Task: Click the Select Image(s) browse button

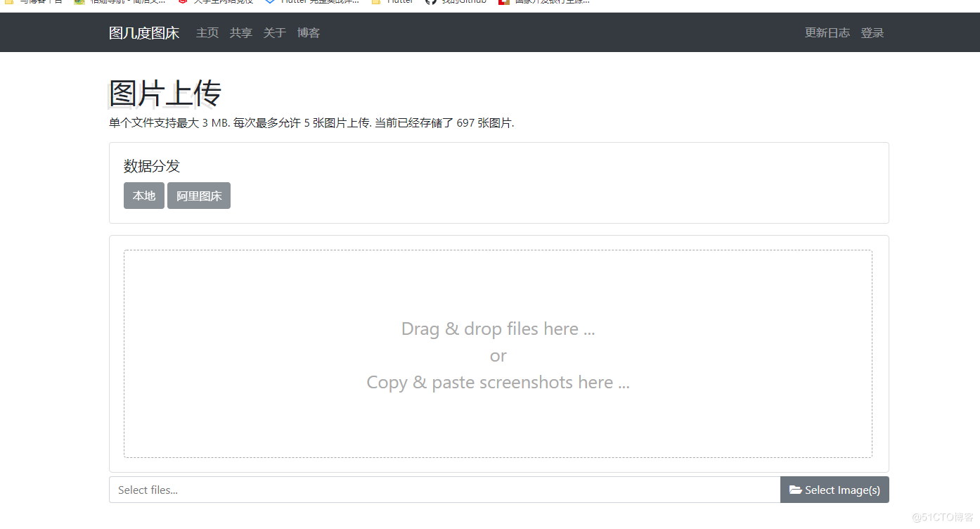Action: pyautogui.click(x=834, y=490)
